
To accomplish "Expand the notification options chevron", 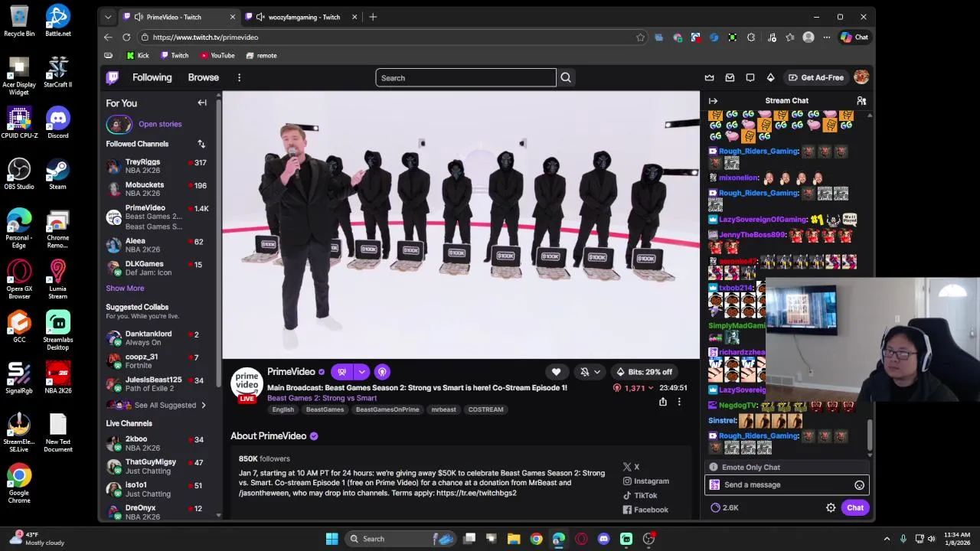I will [x=597, y=372].
